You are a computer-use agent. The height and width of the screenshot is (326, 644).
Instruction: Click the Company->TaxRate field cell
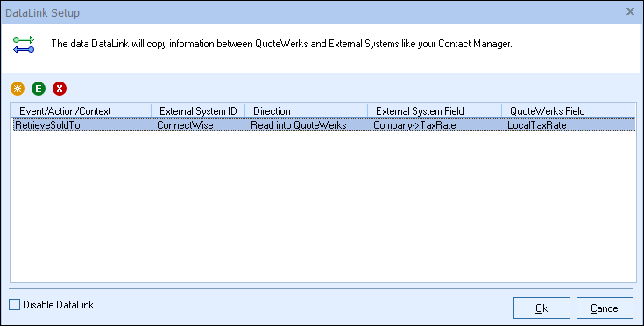[414, 124]
